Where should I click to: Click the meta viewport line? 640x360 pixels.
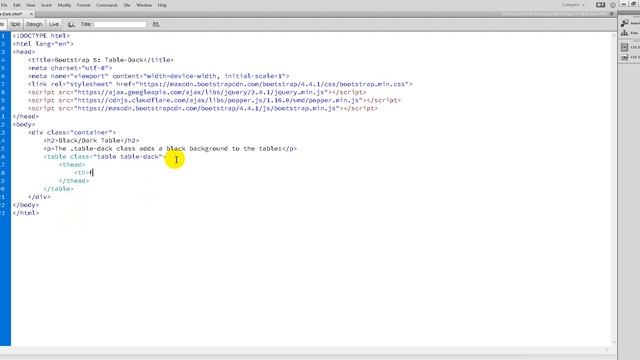pos(159,76)
